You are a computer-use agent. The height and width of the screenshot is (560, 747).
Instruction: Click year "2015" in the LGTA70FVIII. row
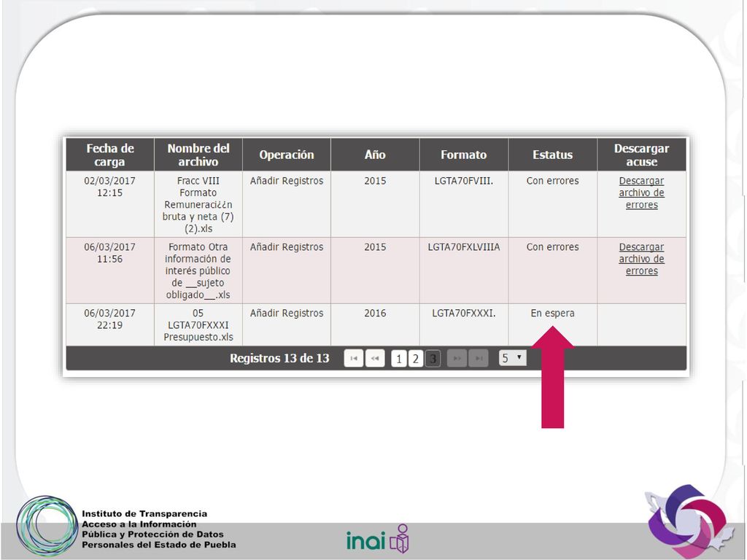375,181
